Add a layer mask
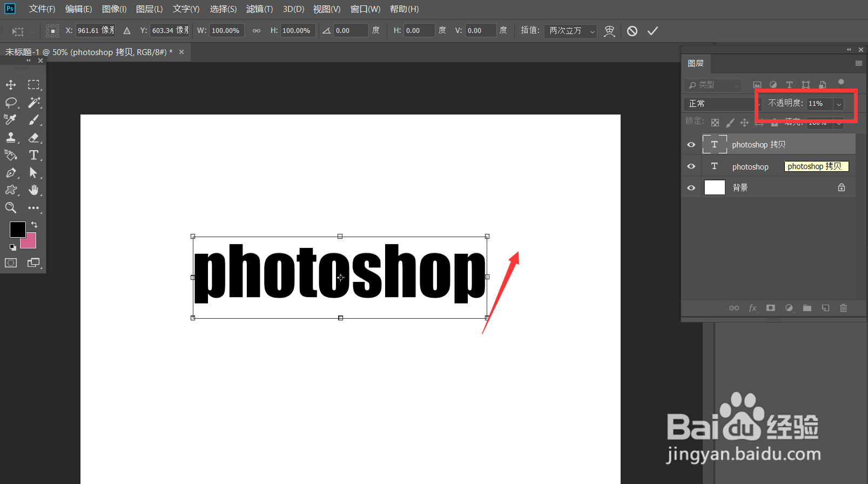868x484 pixels. click(x=771, y=308)
